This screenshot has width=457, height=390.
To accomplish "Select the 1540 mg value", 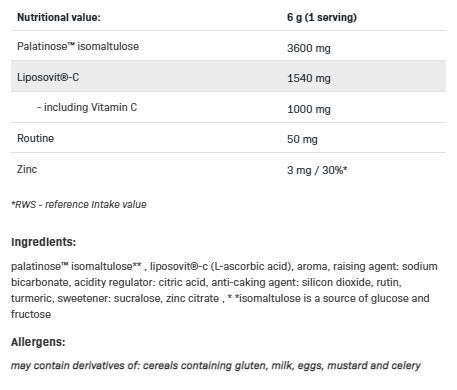I will (x=309, y=78).
